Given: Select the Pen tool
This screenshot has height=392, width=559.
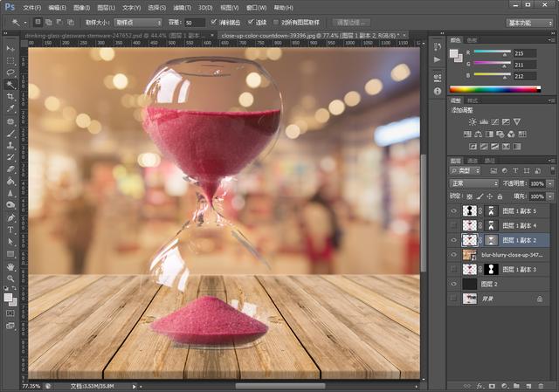Looking at the screenshot, I should pyautogui.click(x=10, y=217).
